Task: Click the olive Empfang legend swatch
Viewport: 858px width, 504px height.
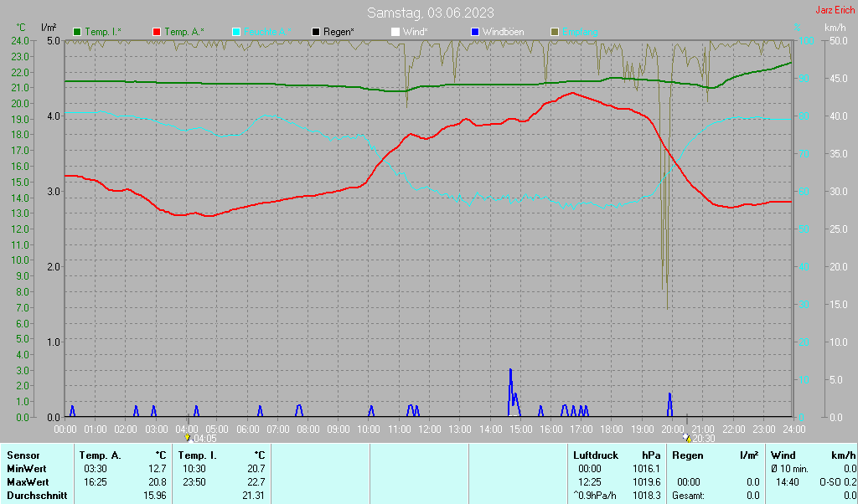Action: [555, 32]
